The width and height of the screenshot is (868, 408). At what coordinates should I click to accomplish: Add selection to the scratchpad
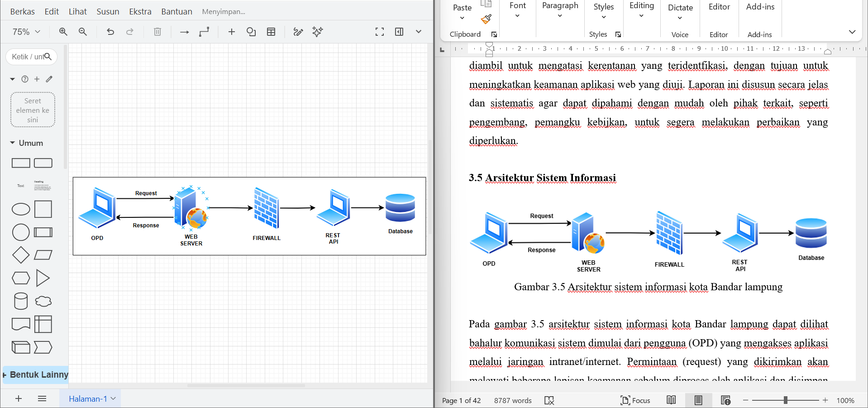37,79
